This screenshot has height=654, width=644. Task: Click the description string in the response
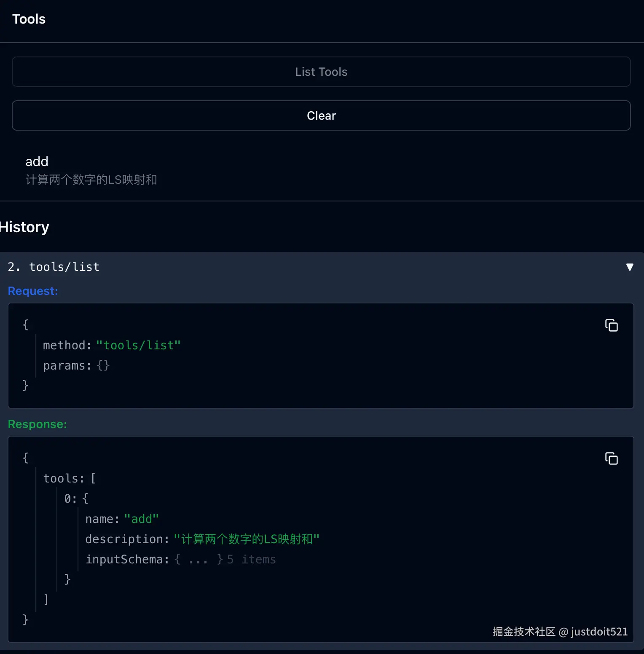pyautogui.click(x=247, y=539)
